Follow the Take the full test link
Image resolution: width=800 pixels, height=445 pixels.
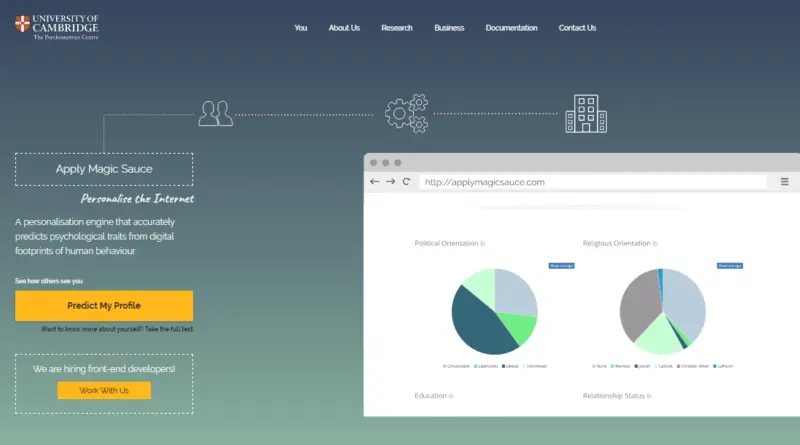(169, 329)
